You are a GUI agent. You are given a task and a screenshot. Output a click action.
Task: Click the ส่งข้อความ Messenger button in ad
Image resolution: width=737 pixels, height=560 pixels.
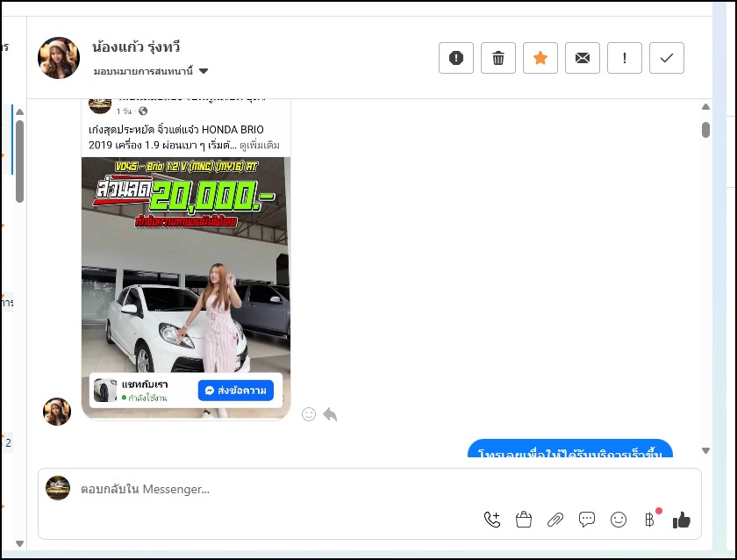click(x=236, y=391)
